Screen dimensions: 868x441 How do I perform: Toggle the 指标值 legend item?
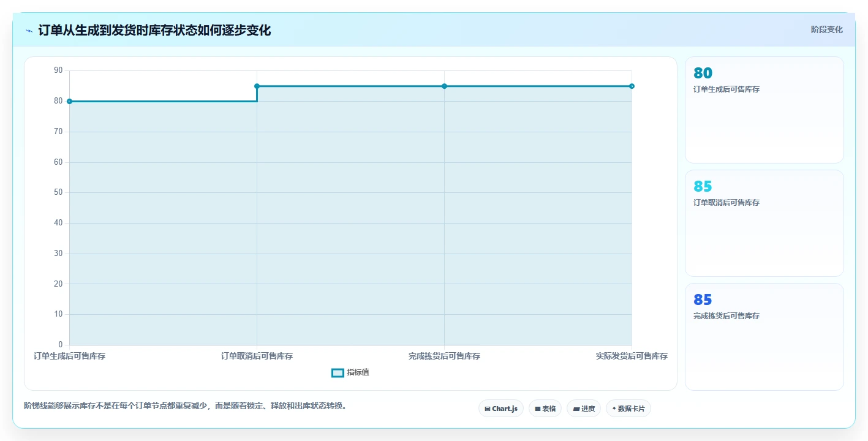350,372
